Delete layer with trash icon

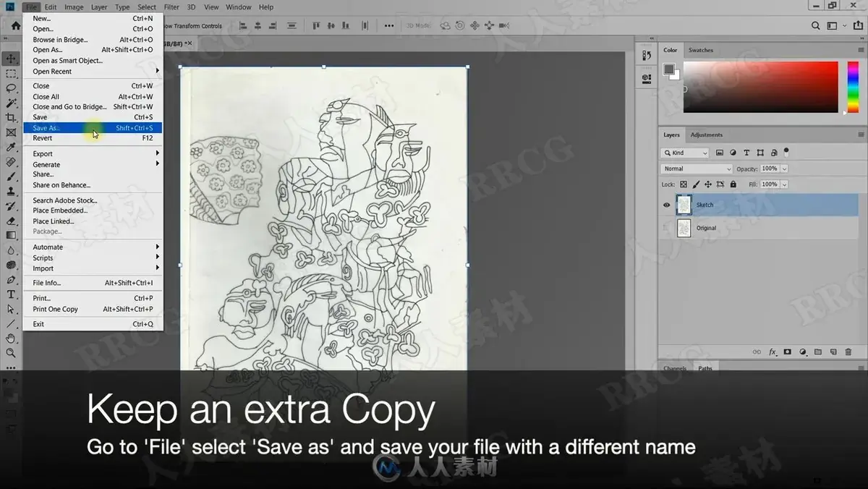pyautogui.click(x=848, y=352)
